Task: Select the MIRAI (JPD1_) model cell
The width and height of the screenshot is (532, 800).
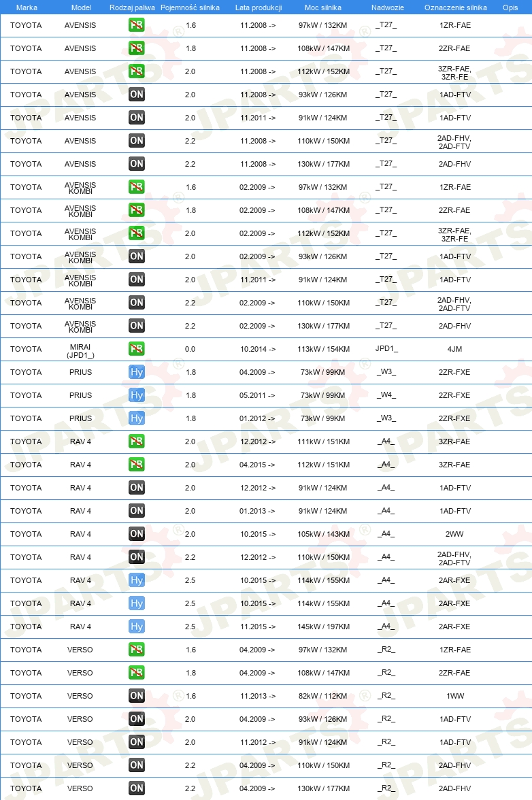Action: click(x=80, y=351)
